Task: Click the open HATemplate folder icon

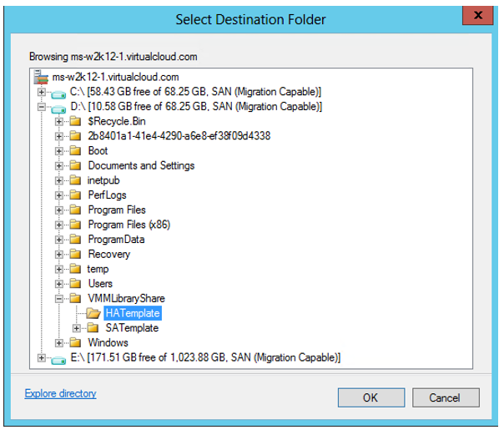Action: click(93, 313)
